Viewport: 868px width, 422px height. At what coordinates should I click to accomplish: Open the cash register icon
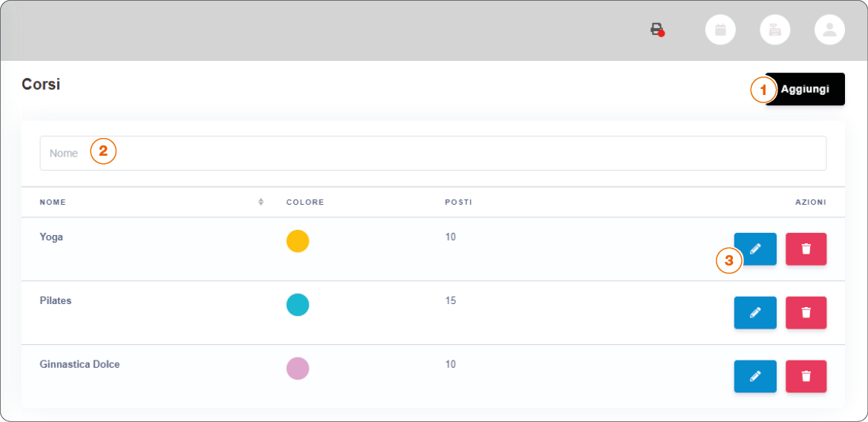pos(774,30)
